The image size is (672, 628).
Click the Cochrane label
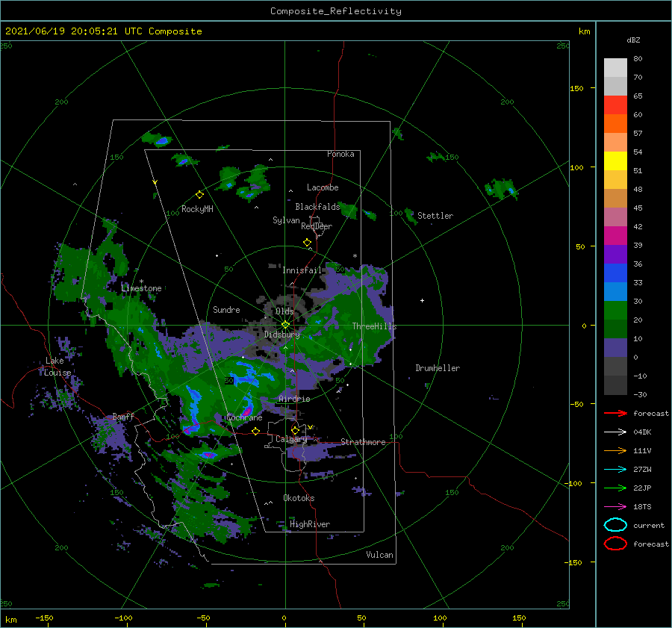(244, 417)
